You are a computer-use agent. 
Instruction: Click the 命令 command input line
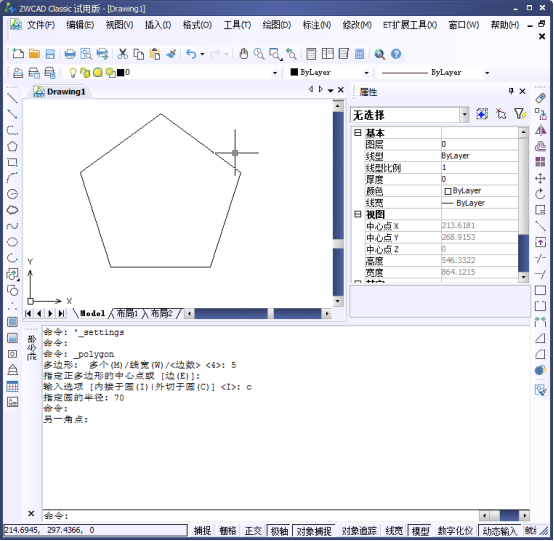tap(261, 516)
